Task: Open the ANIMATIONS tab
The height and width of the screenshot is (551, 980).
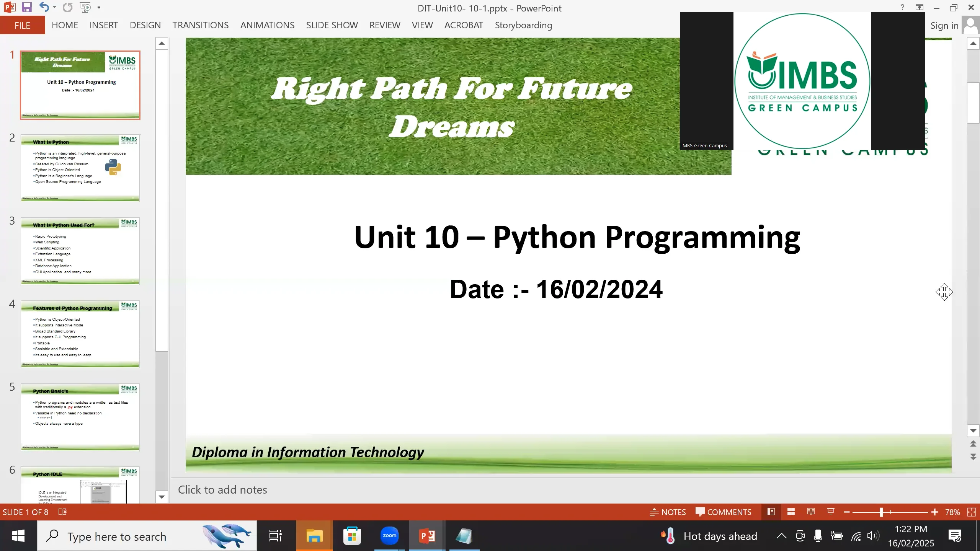Action: pos(268,25)
